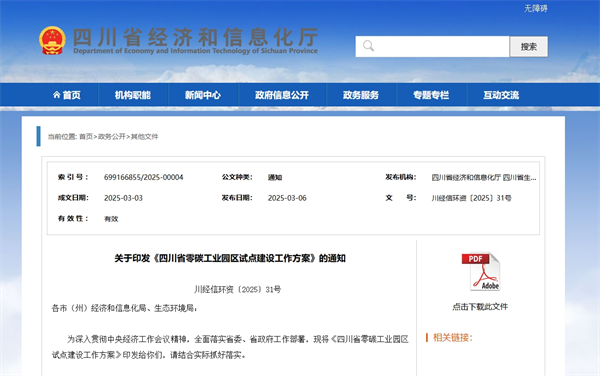Open the 新闻中心 menu item
This screenshot has height=376, width=600.
(x=203, y=95)
